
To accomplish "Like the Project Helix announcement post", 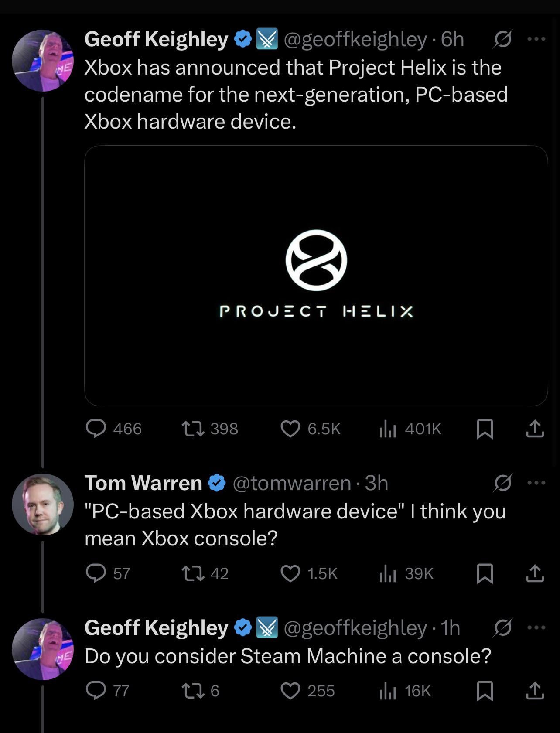I will (290, 429).
